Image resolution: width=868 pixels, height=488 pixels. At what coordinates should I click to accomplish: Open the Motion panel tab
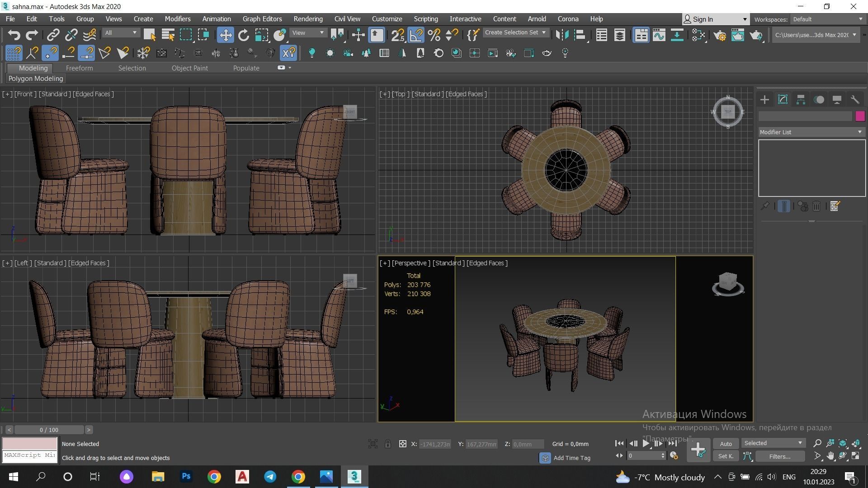(819, 100)
